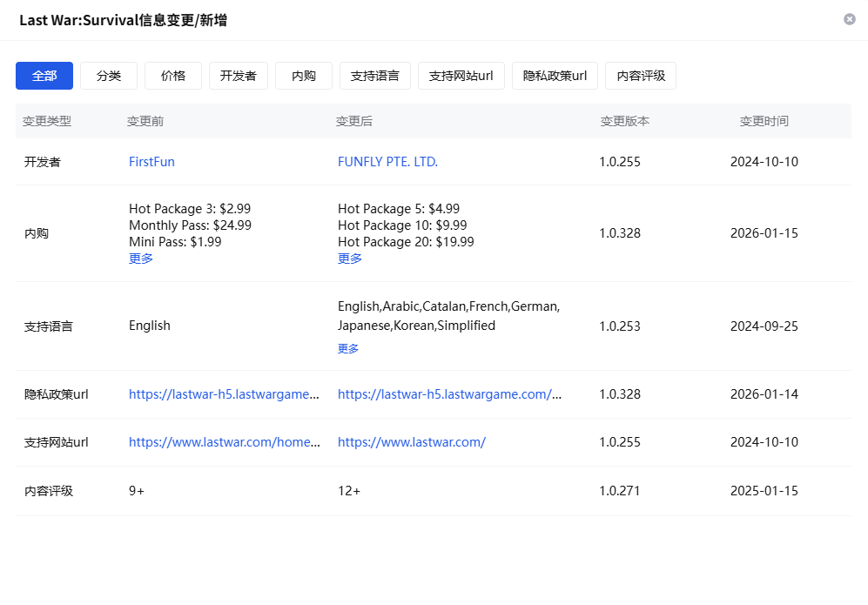
Task: Visit the old support website link
Action: 225,441
